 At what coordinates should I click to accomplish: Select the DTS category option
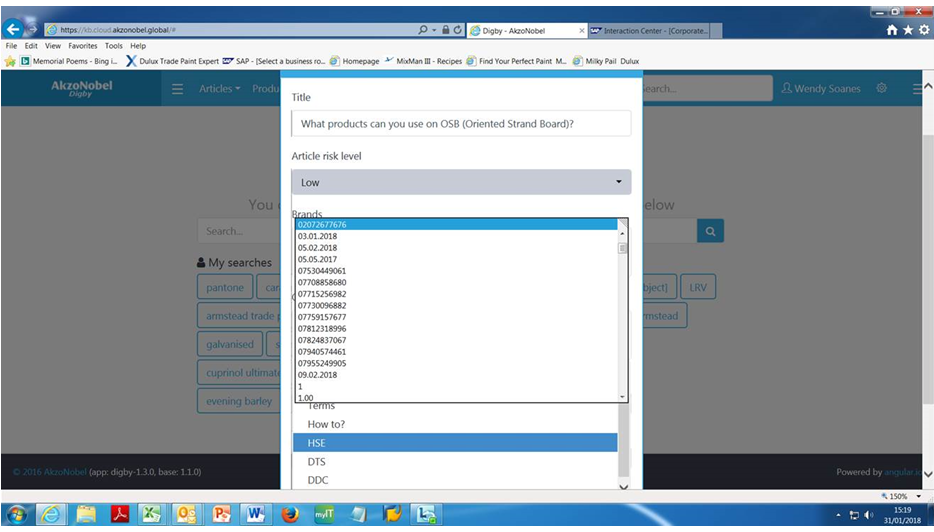455,462
